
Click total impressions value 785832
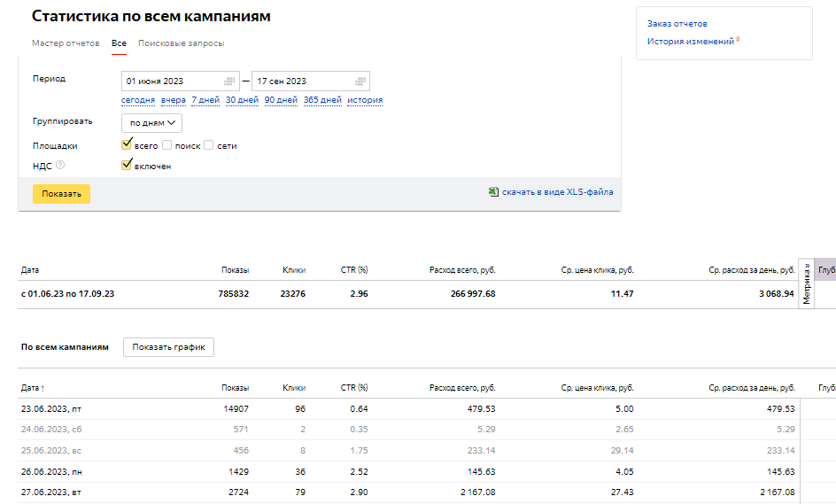(234, 294)
